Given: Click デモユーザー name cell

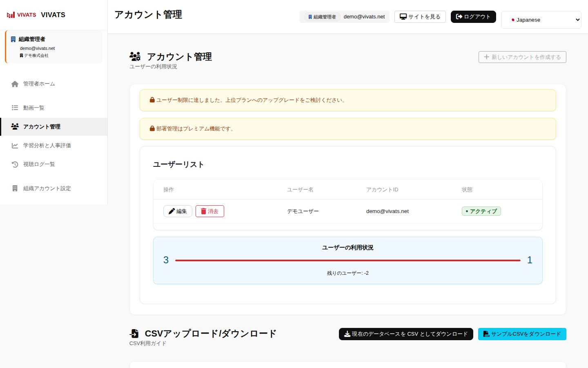Looking at the screenshot, I should point(303,211).
